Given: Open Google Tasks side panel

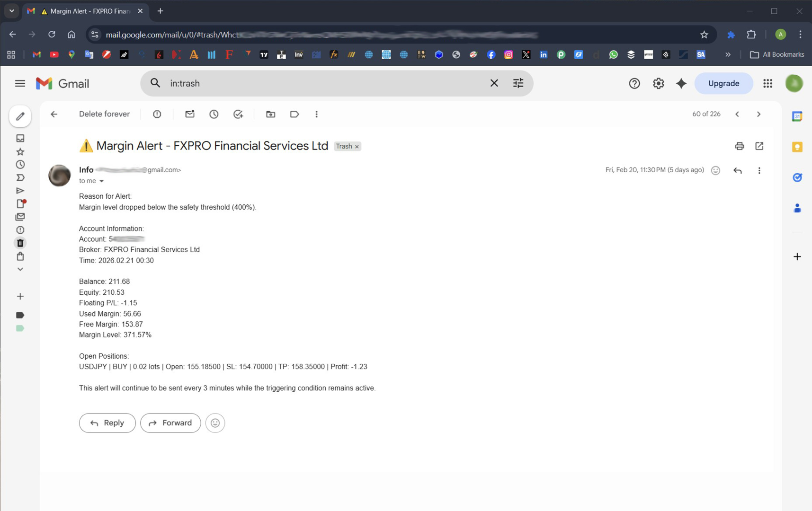Looking at the screenshot, I should pyautogui.click(x=797, y=177).
